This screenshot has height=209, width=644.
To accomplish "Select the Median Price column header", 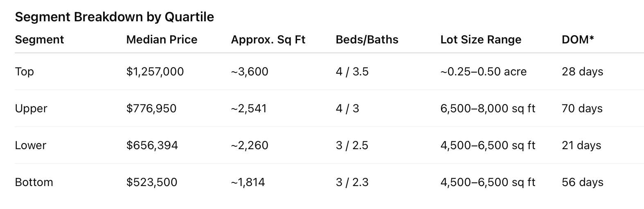I will [162, 40].
